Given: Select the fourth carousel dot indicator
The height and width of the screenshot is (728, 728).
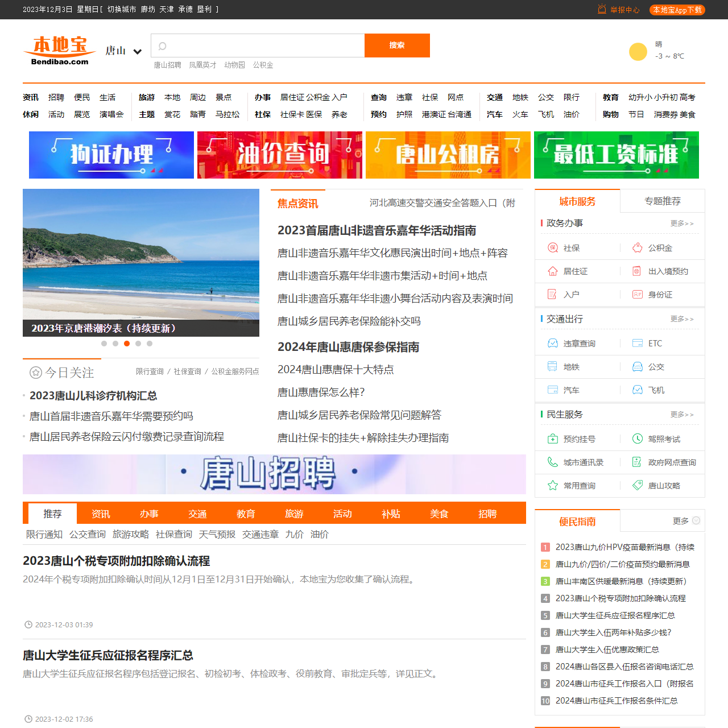Looking at the screenshot, I should click(138, 344).
